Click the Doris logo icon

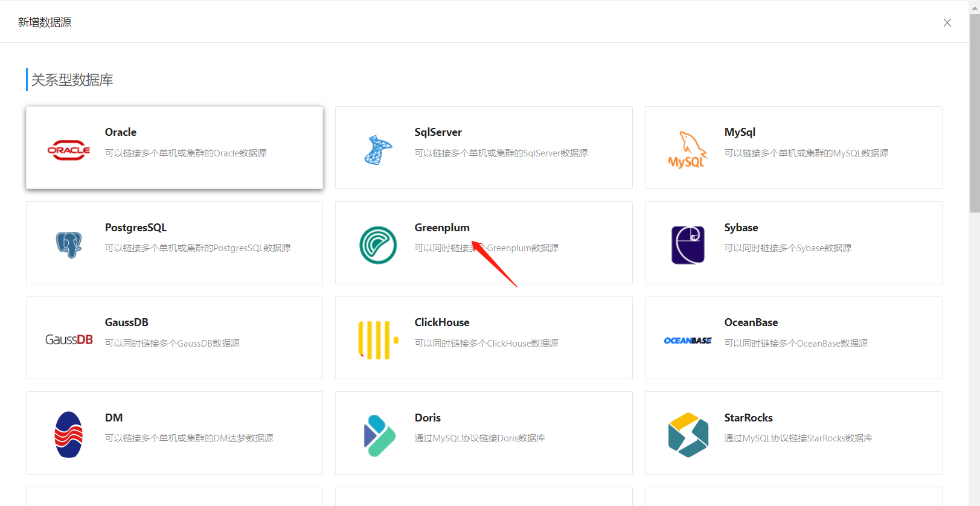[379, 435]
